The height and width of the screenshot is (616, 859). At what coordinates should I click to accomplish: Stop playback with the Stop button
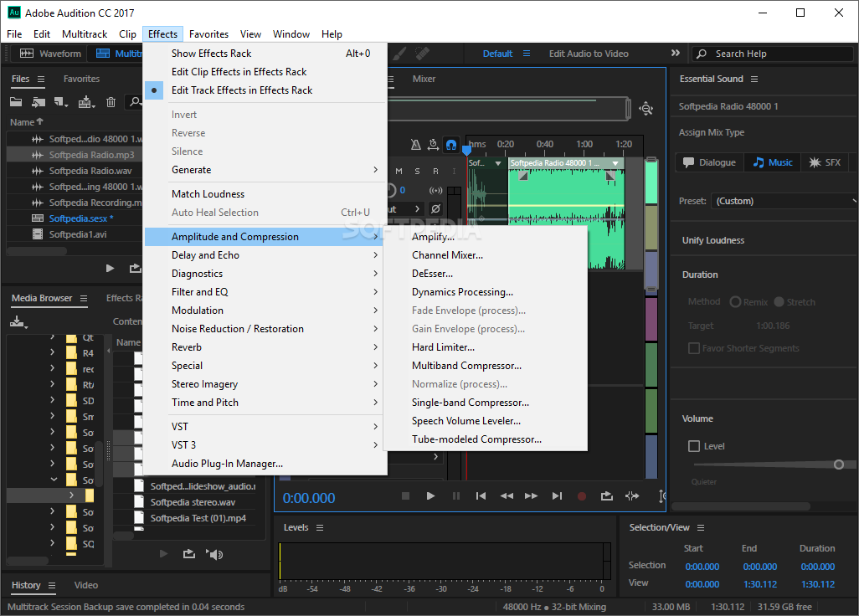(x=405, y=496)
